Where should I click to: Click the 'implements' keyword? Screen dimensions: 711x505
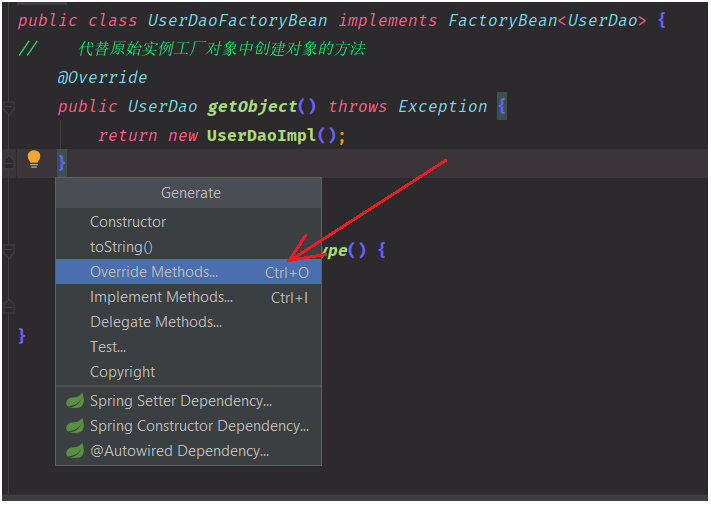(388, 21)
